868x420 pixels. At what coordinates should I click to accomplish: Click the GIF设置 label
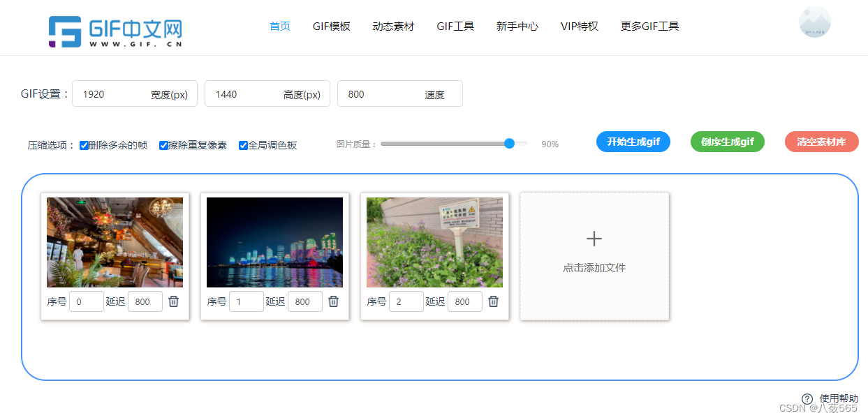[45, 94]
